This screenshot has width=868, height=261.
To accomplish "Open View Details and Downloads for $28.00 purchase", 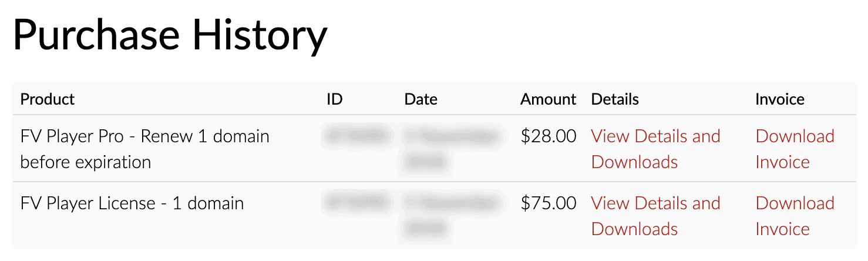I will click(655, 149).
